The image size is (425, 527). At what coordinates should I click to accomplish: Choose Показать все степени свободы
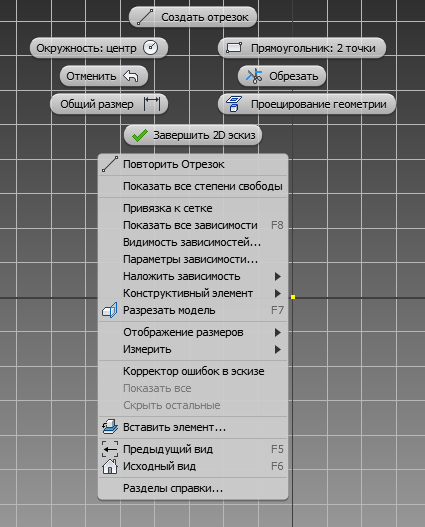(x=193, y=186)
